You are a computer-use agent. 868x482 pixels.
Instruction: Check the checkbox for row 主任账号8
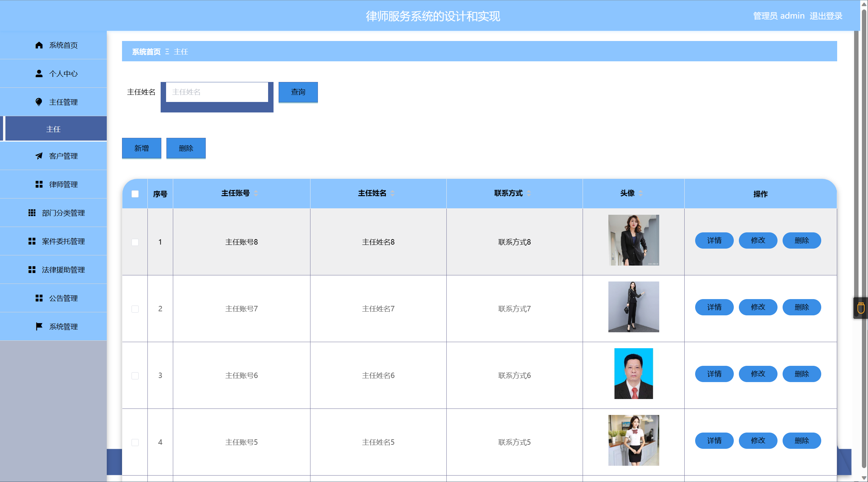(135, 242)
